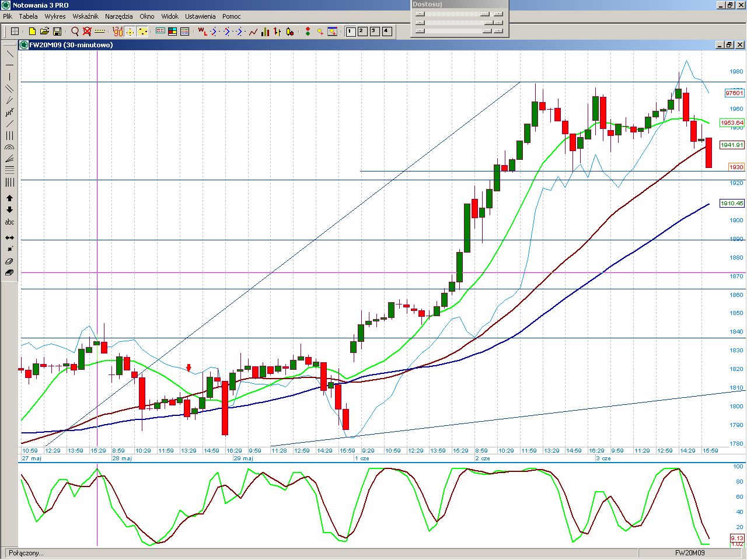Click the 1953.64 price label on the axis

click(732, 123)
